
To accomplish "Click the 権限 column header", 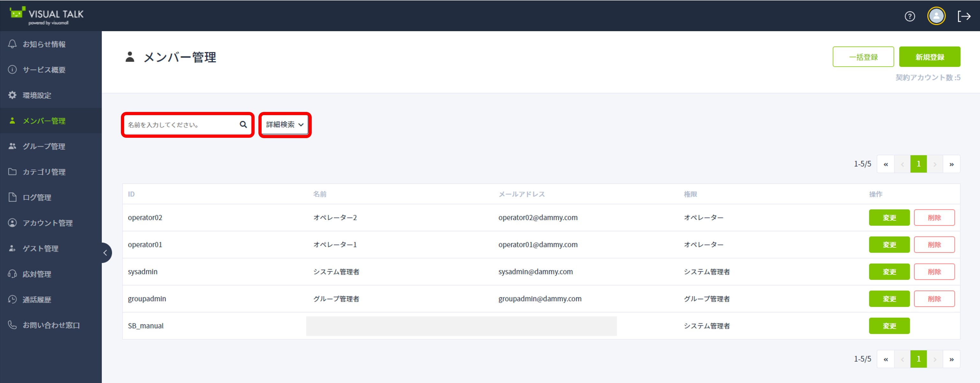I will click(x=690, y=194).
